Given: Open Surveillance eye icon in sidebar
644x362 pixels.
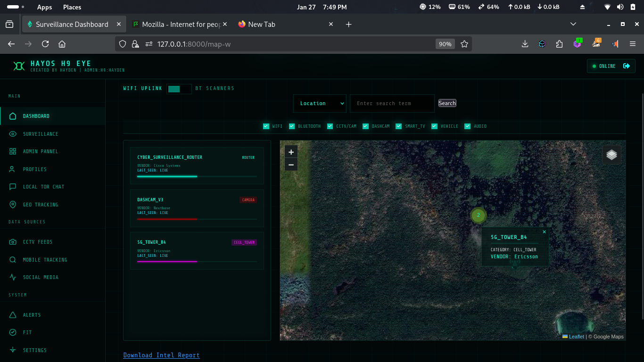Looking at the screenshot, I should (x=13, y=134).
